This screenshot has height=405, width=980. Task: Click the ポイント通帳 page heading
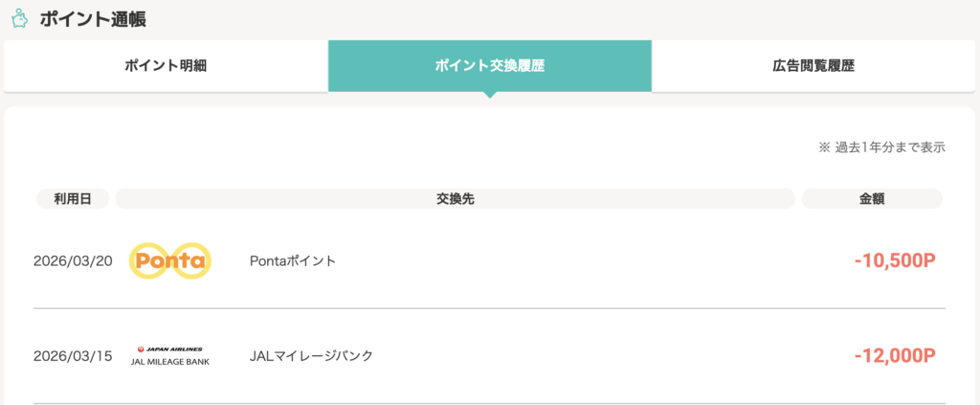point(93,19)
